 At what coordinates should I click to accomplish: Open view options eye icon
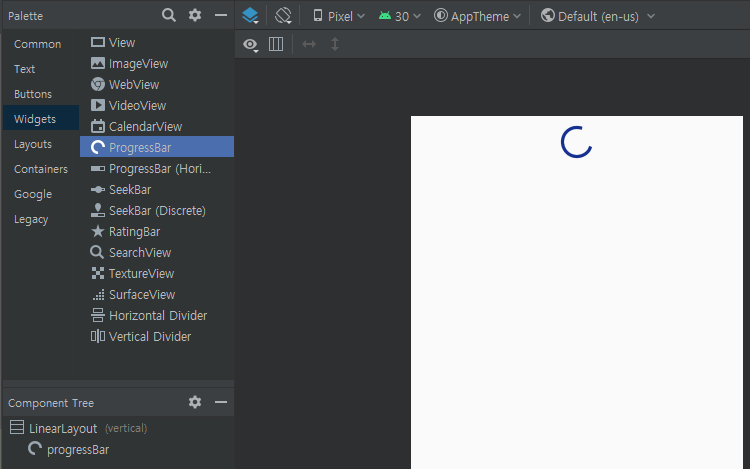250,45
